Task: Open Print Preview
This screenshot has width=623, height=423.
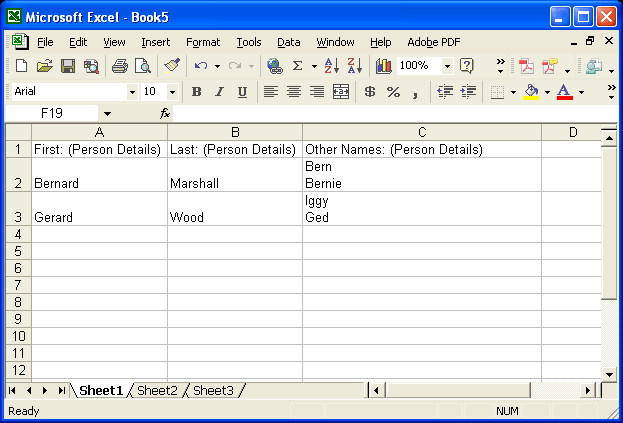Action: [143, 66]
